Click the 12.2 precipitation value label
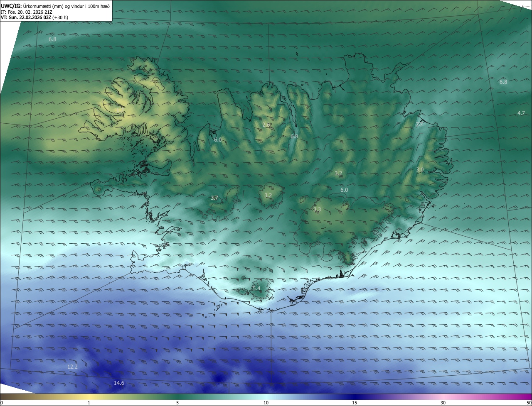532x406 pixels. (x=72, y=367)
